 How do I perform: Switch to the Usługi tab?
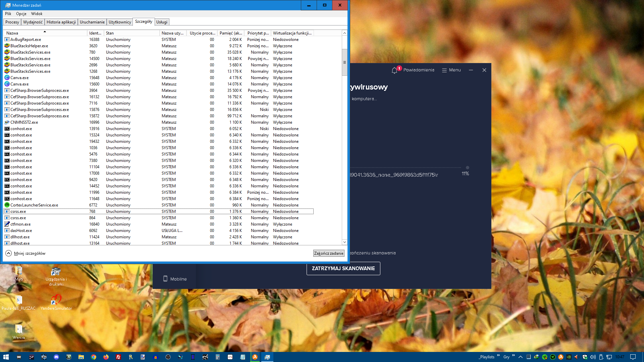click(x=162, y=22)
